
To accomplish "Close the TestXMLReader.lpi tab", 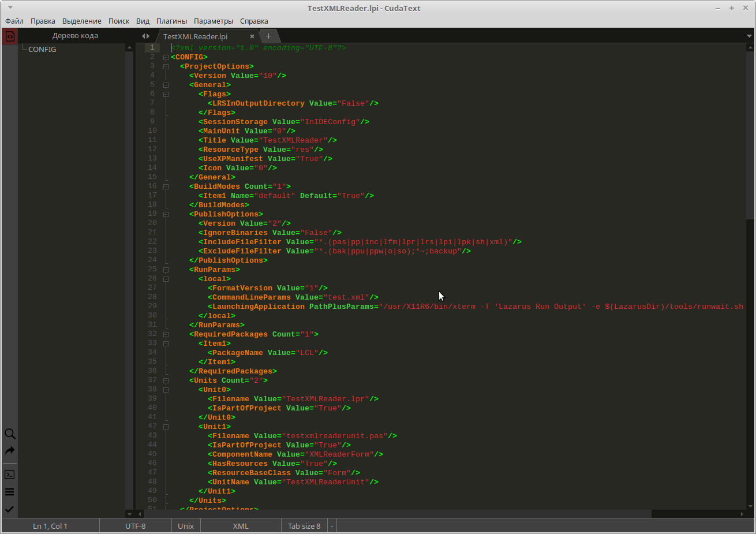I will tap(252, 36).
